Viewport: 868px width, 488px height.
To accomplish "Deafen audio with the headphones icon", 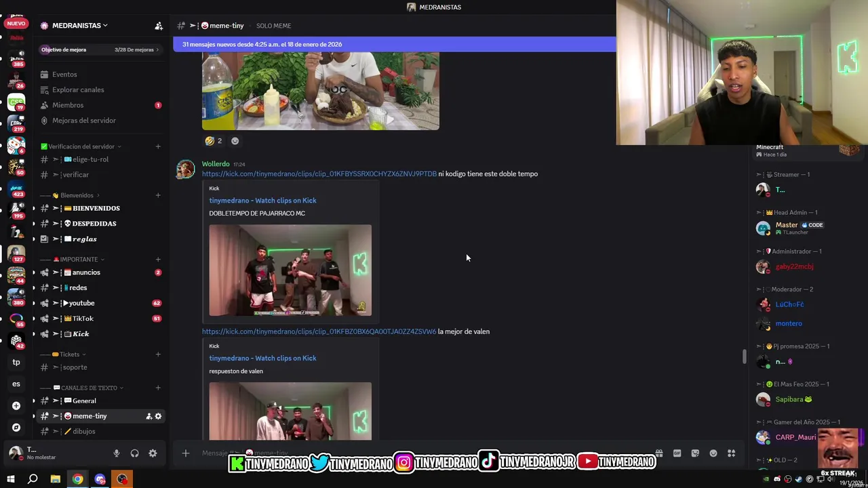I will pos(134,453).
